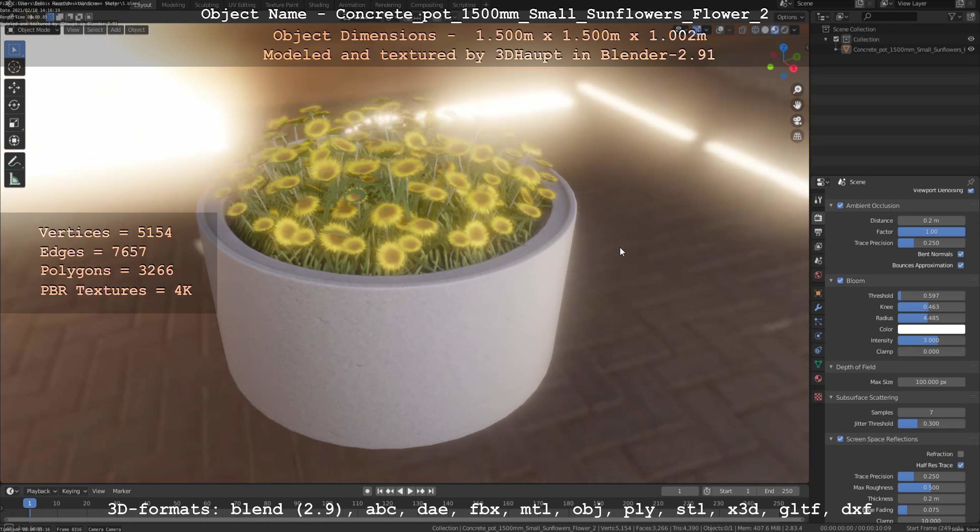Choose the Rotate tool

pyautogui.click(x=15, y=105)
